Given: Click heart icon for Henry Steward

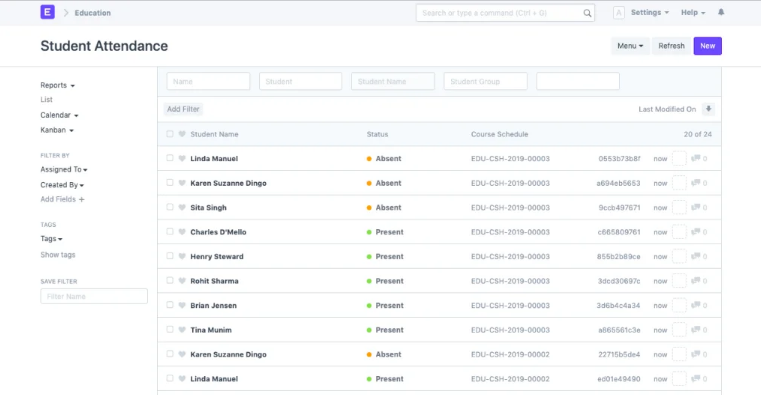Looking at the screenshot, I should click(x=182, y=256).
